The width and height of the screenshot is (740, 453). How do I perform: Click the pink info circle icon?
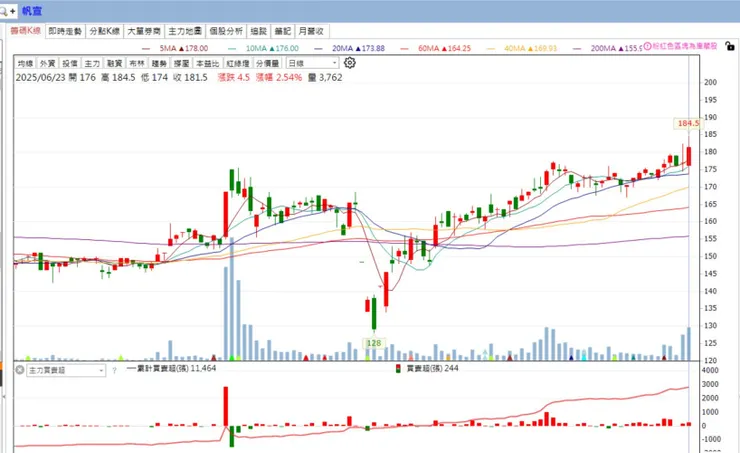(647, 46)
